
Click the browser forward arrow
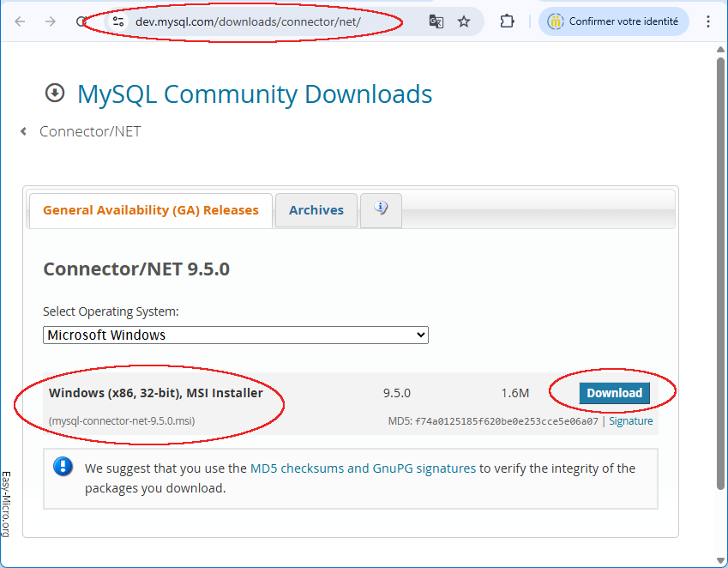click(x=51, y=21)
